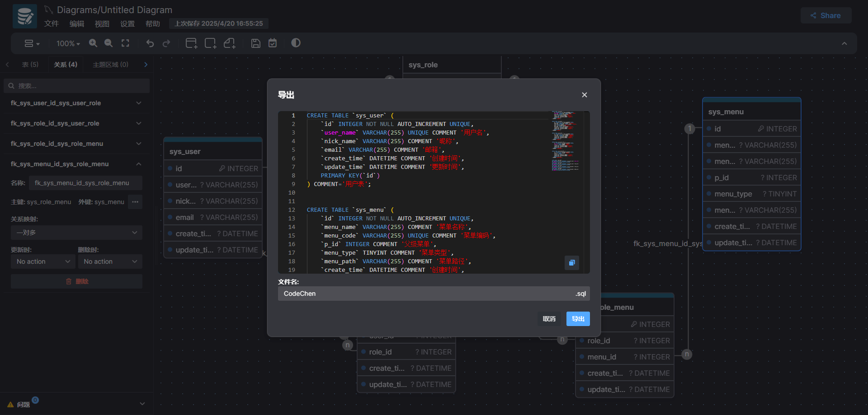Click the fit-to-screen fullscreen icon
Viewport: 868px width, 415px height.
tap(125, 43)
